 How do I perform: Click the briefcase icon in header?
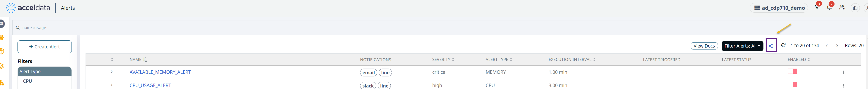(x=855, y=8)
